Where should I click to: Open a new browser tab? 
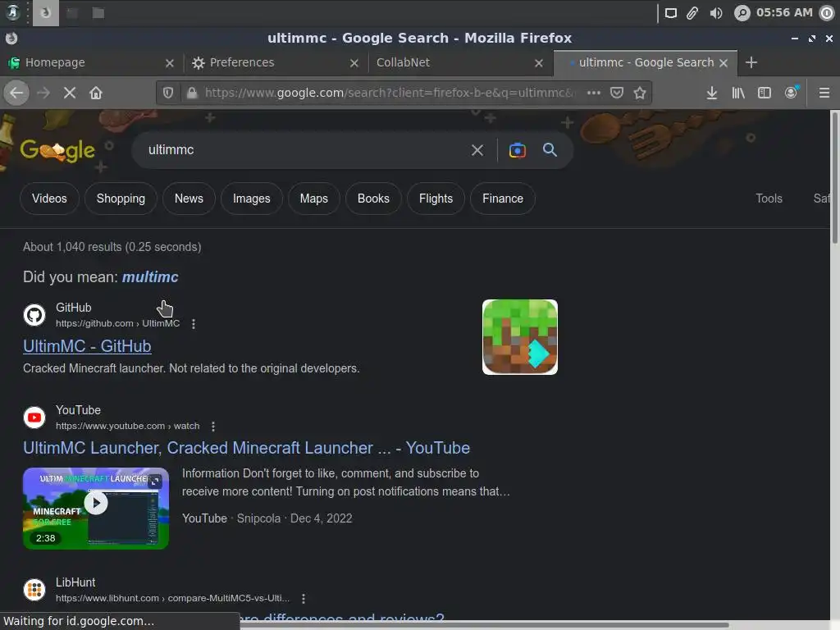(751, 62)
